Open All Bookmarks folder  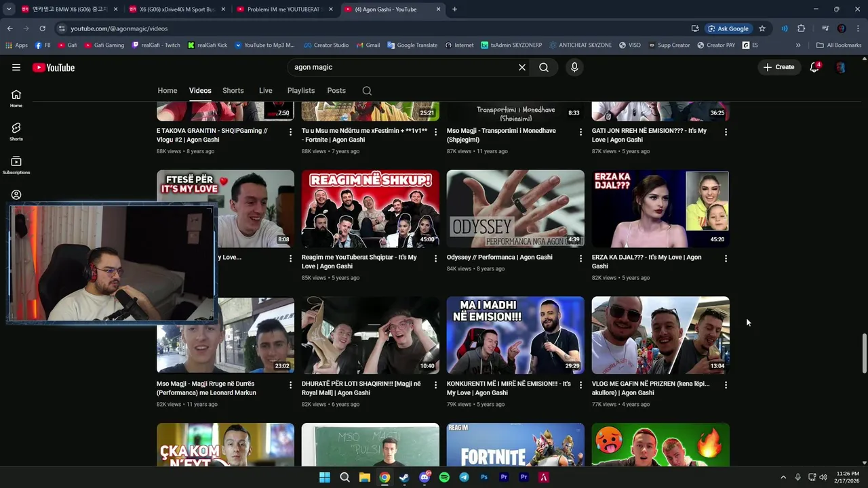(x=839, y=45)
